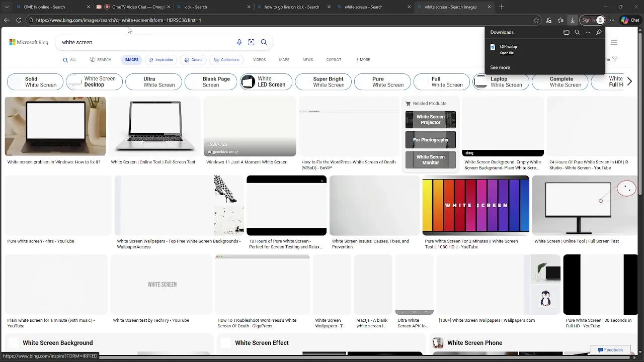Open the colorful 'WHITE SCREEN' rainbow thumbnail
This screenshot has height=362, width=644.
(x=475, y=205)
